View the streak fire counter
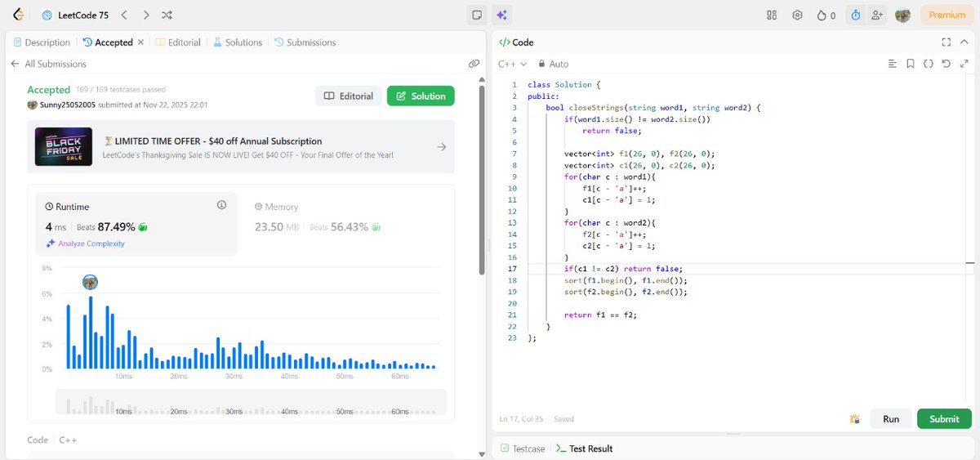The width and height of the screenshot is (980, 460). point(826,15)
